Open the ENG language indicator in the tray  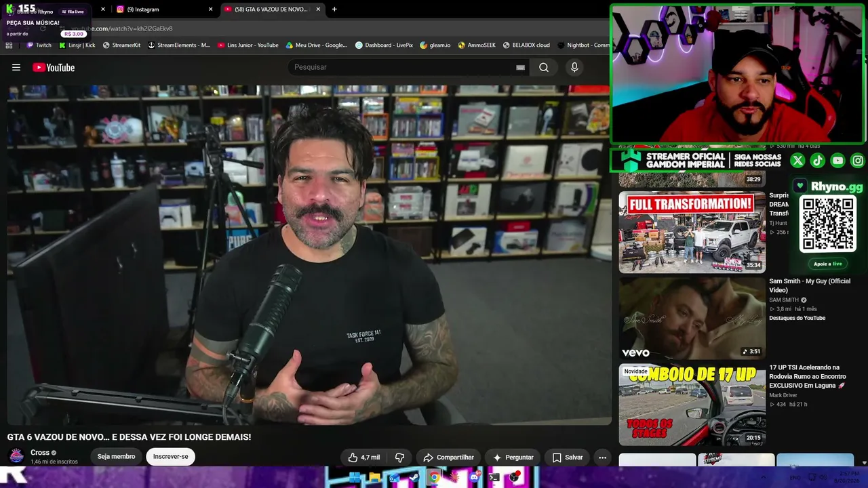[795, 478]
